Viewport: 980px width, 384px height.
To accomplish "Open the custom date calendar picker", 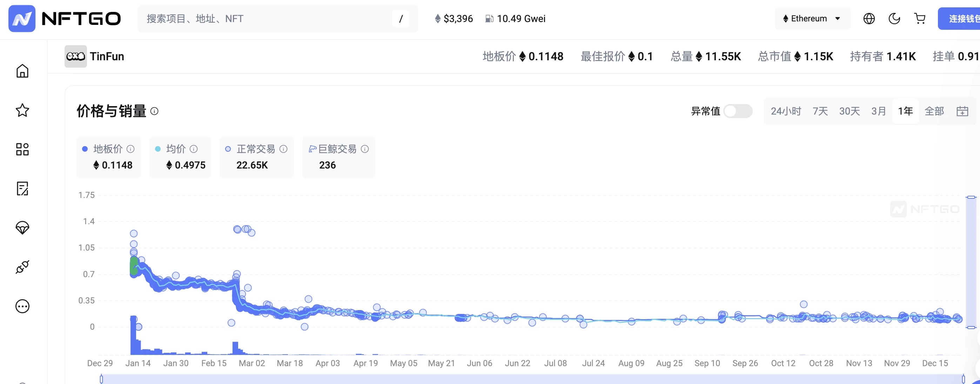I will click(x=962, y=111).
